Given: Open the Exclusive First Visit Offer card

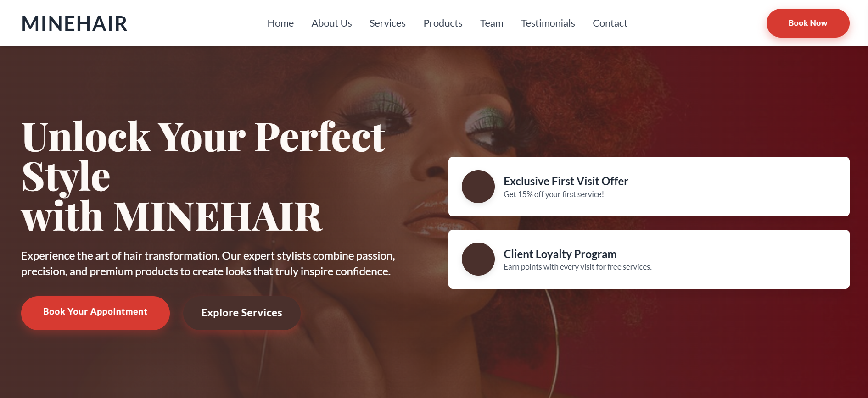Looking at the screenshot, I should pos(649,187).
